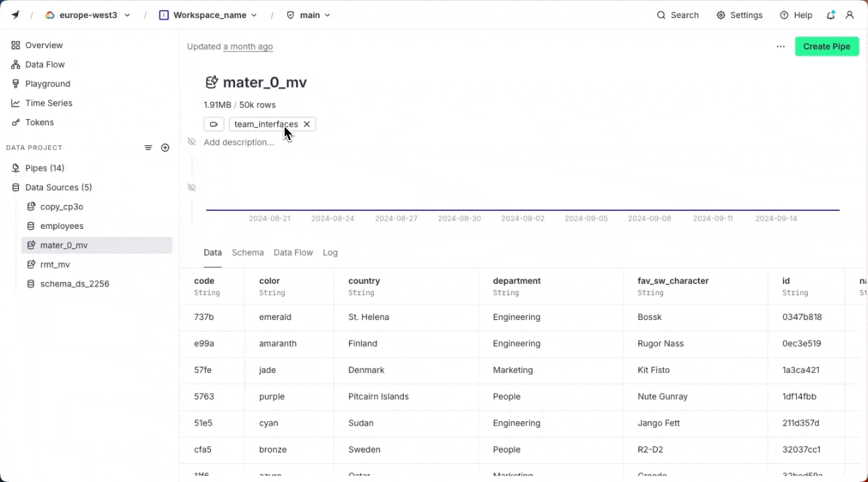Open Data Flow in the sidebar

pyautogui.click(x=45, y=65)
